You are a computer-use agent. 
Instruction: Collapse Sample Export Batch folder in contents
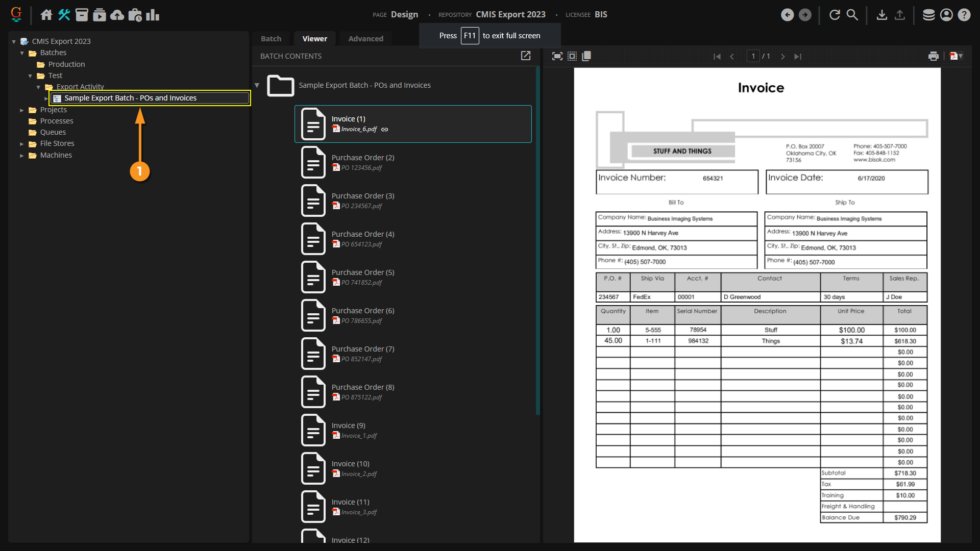(x=257, y=85)
